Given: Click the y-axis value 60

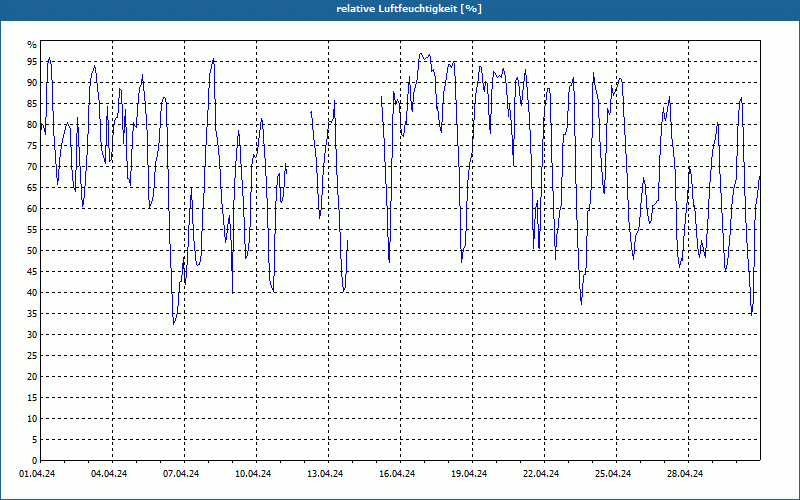Looking at the screenshot, I should 32,209.
